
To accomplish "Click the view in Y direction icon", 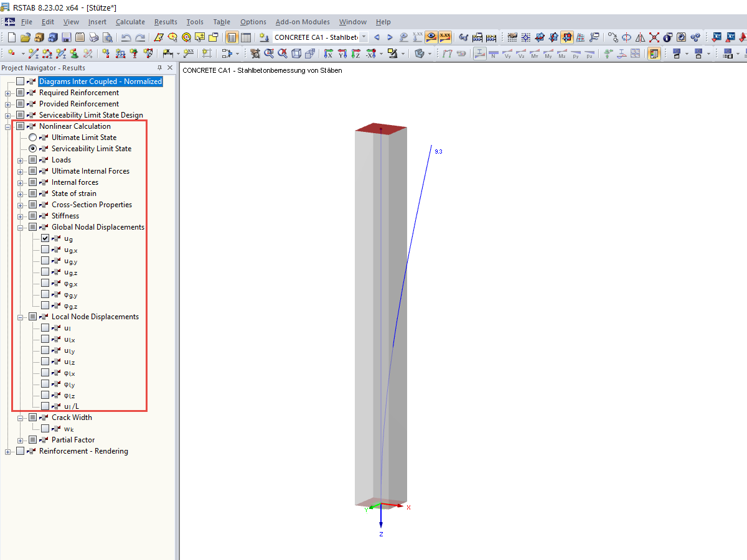I will [x=342, y=54].
